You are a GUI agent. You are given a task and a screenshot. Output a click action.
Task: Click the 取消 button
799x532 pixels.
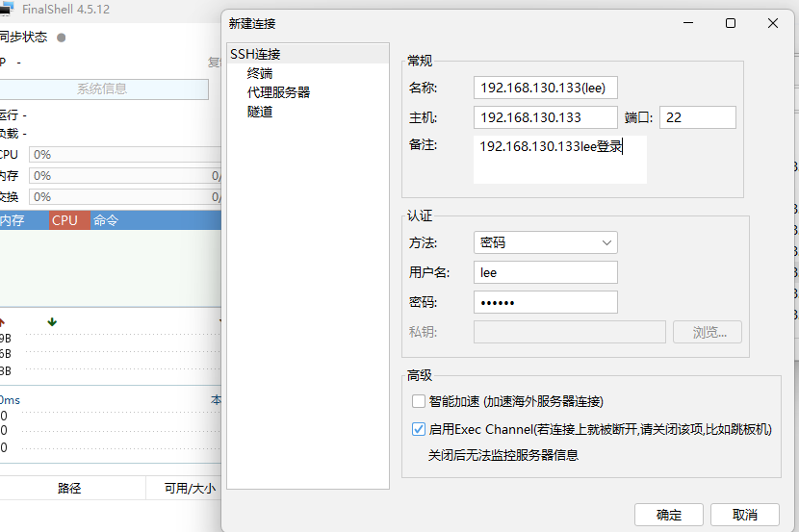coord(744,515)
